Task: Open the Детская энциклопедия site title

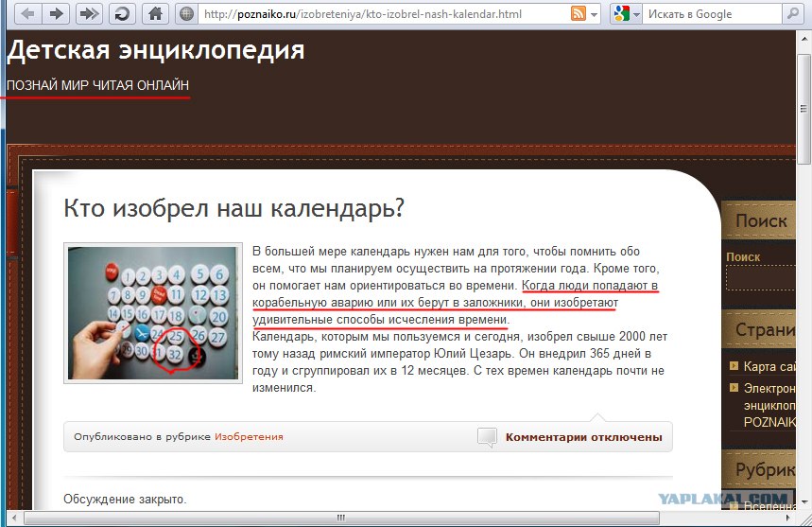Action: pyautogui.click(x=155, y=51)
